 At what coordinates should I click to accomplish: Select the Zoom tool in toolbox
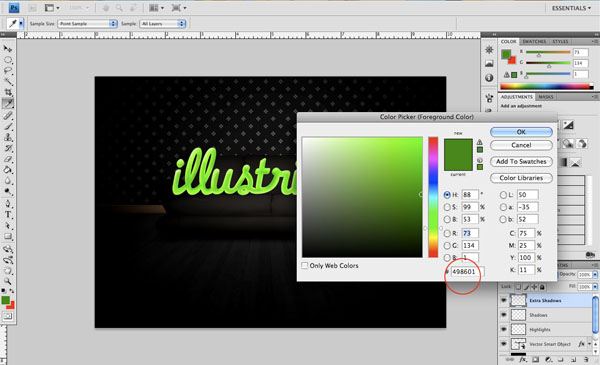pos(8,282)
